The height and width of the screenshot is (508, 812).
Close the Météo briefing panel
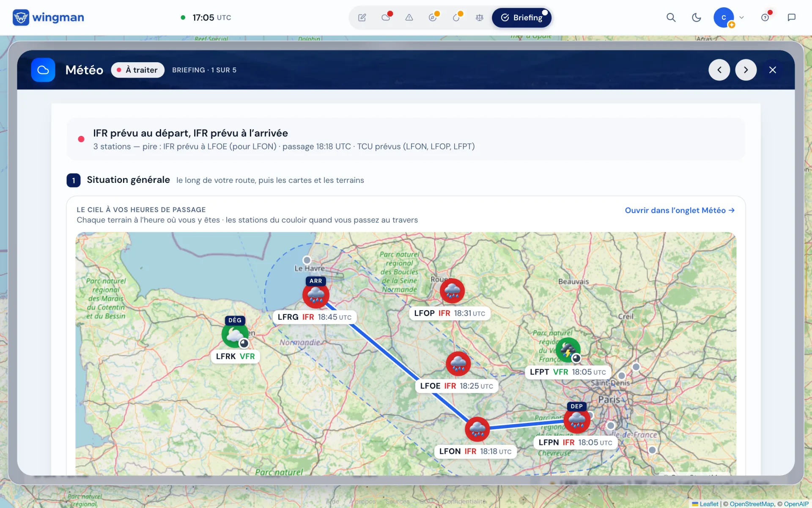click(x=772, y=70)
